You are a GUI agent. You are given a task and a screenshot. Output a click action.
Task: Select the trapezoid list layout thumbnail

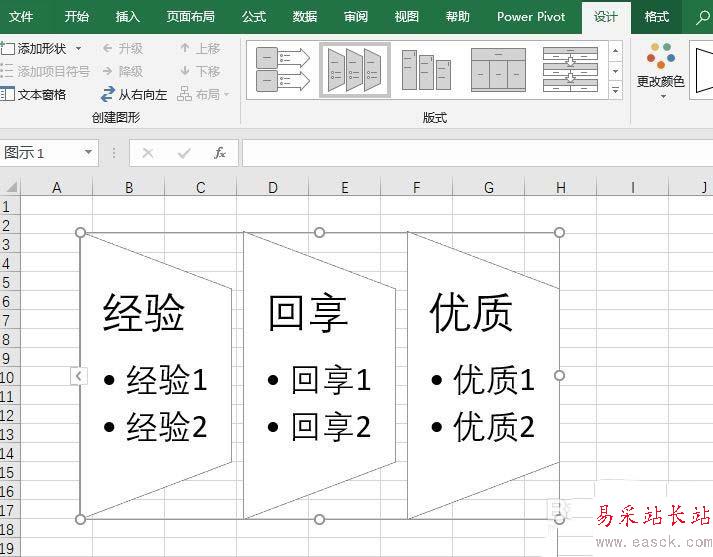(x=355, y=70)
